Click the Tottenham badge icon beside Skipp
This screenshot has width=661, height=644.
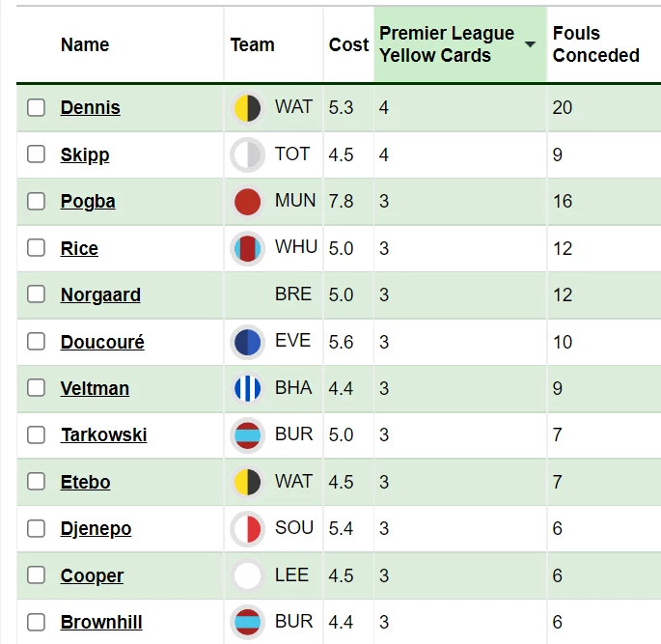pyautogui.click(x=247, y=154)
